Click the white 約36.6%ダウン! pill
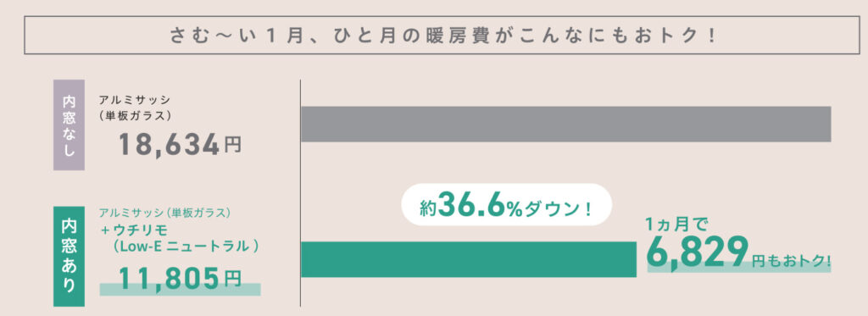Screen dimensions: 868x316 coord(506,205)
